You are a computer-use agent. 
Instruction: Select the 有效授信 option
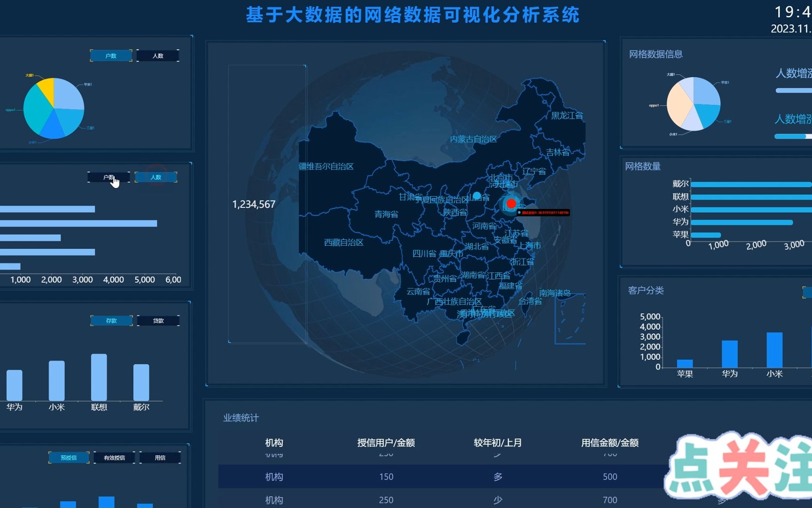coord(114,457)
